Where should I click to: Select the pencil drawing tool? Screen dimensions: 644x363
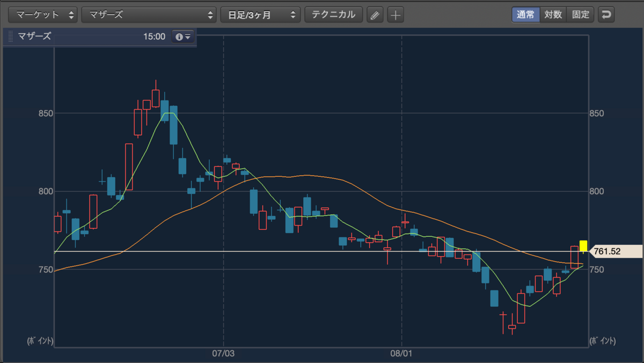(375, 15)
